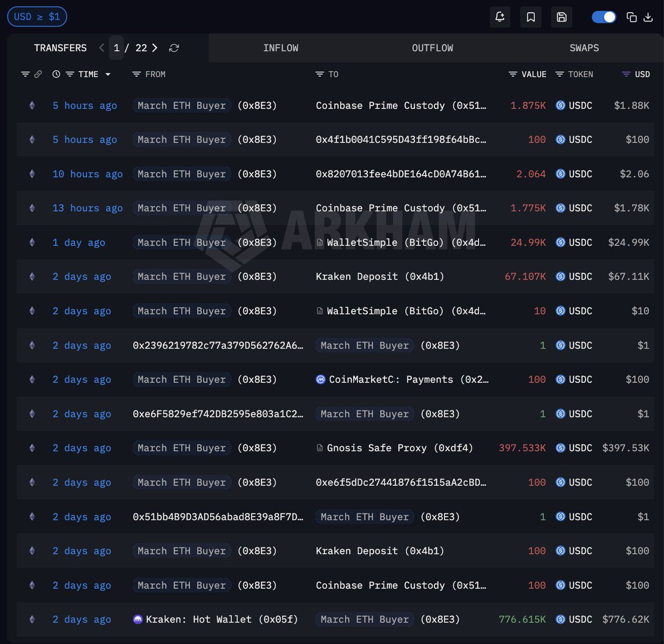
Task: Open the chain filter icon in header
Action: point(25,74)
